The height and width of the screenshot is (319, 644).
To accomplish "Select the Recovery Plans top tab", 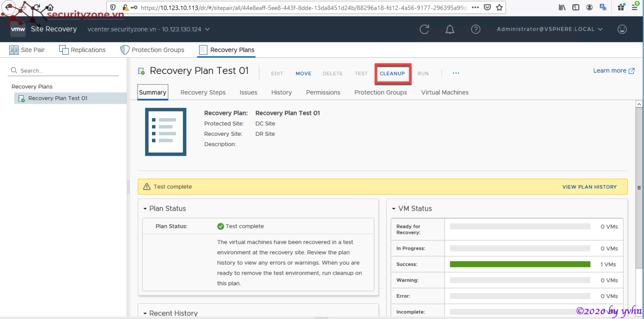I will (226, 50).
